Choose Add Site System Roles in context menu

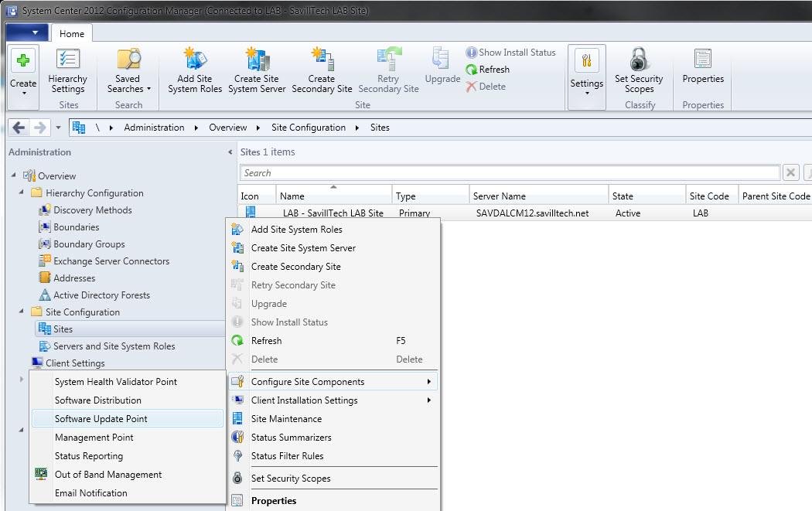(335, 230)
